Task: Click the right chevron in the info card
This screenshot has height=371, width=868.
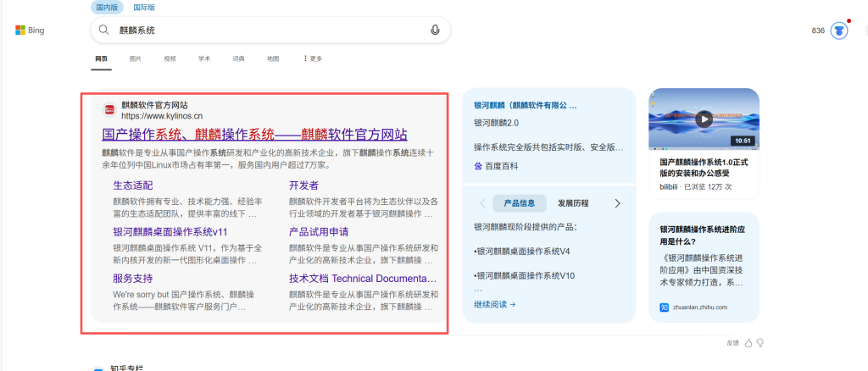Action: click(617, 203)
